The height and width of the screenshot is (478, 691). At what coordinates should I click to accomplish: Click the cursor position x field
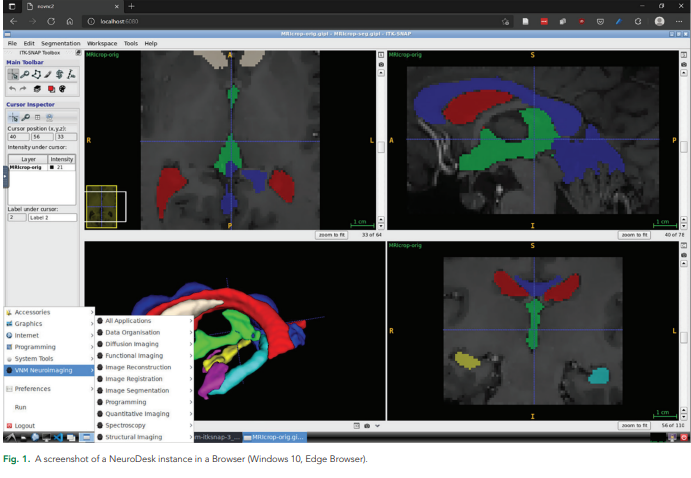(x=17, y=136)
